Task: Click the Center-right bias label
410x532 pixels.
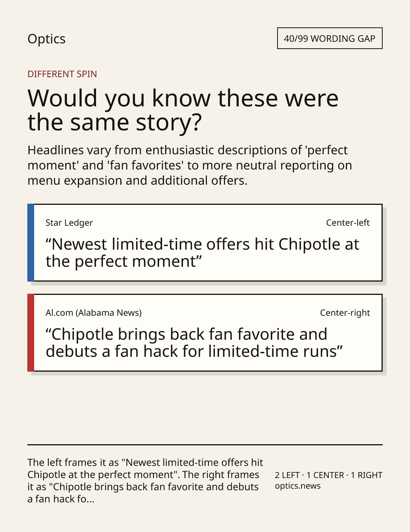Action: [x=345, y=313]
